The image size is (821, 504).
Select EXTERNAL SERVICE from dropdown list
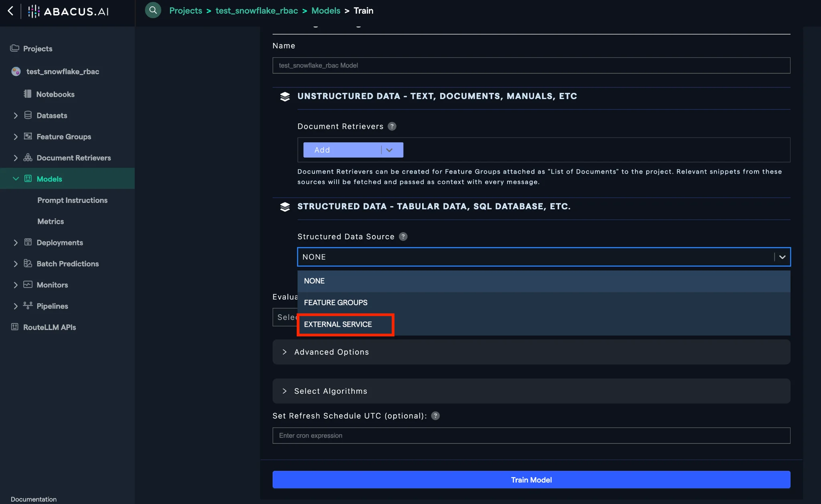click(338, 324)
